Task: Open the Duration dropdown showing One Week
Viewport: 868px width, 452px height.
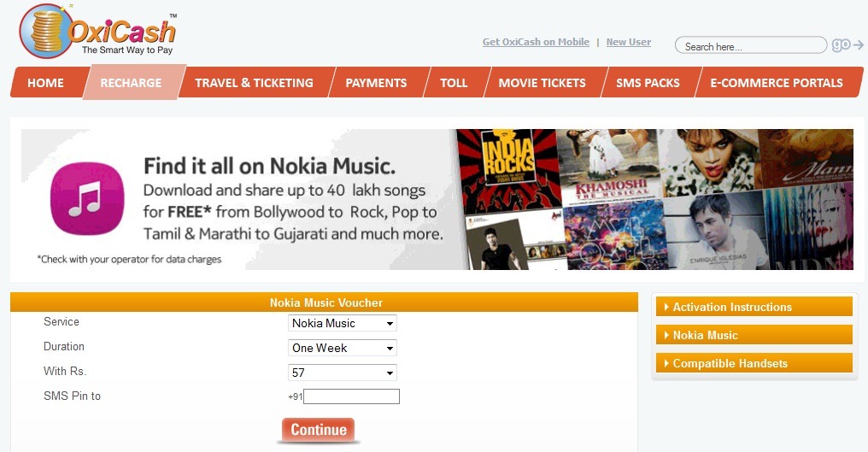Action: coord(343,348)
